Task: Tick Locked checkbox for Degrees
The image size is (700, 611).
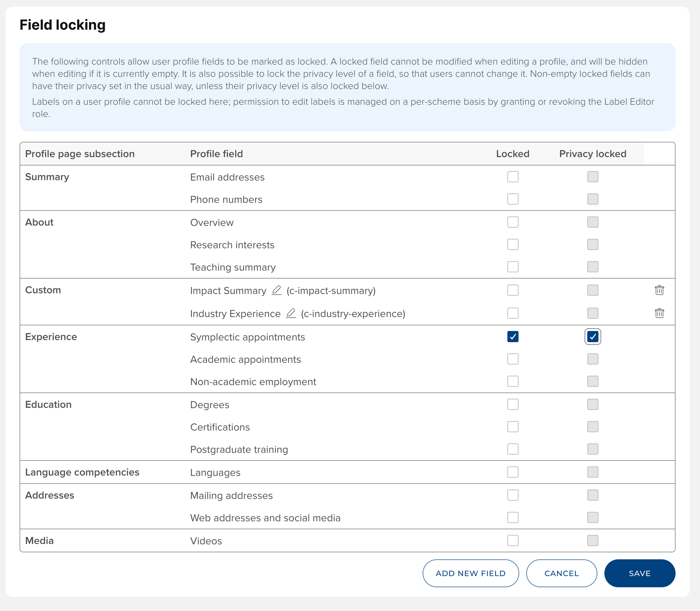Action: [x=513, y=404]
